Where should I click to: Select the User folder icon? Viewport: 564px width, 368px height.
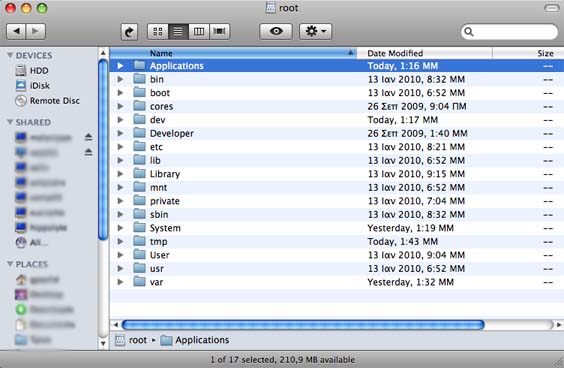[139, 255]
